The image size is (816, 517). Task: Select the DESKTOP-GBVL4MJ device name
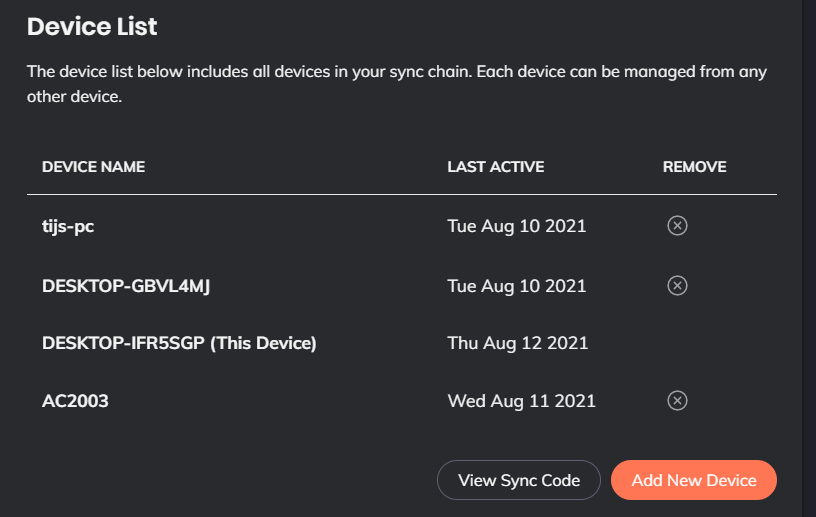click(x=126, y=286)
